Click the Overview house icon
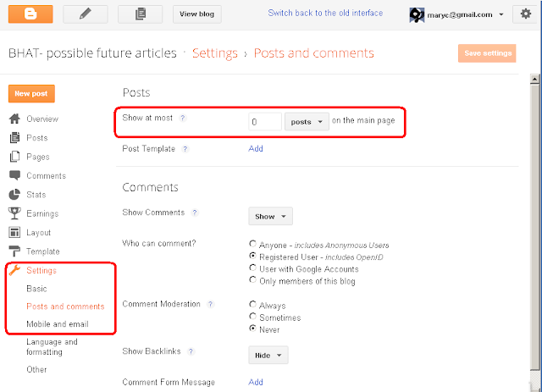This screenshot has width=542, height=392. (x=14, y=119)
